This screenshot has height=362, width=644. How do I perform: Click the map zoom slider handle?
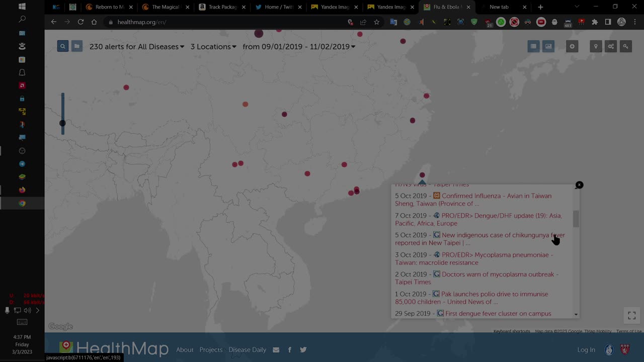tap(62, 123)
